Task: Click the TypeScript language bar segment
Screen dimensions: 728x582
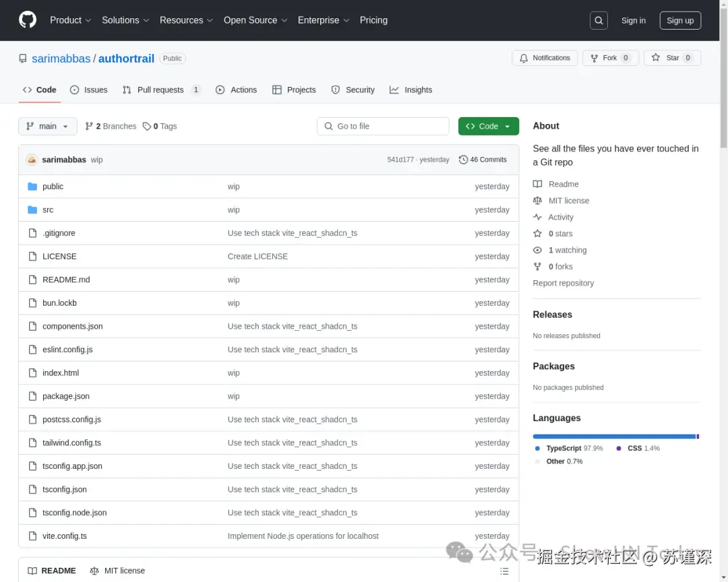Action: [x=614, y=437]
